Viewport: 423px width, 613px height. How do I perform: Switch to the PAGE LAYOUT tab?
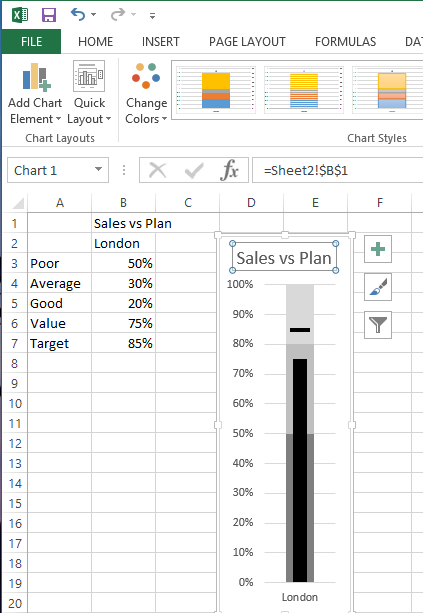247,41
